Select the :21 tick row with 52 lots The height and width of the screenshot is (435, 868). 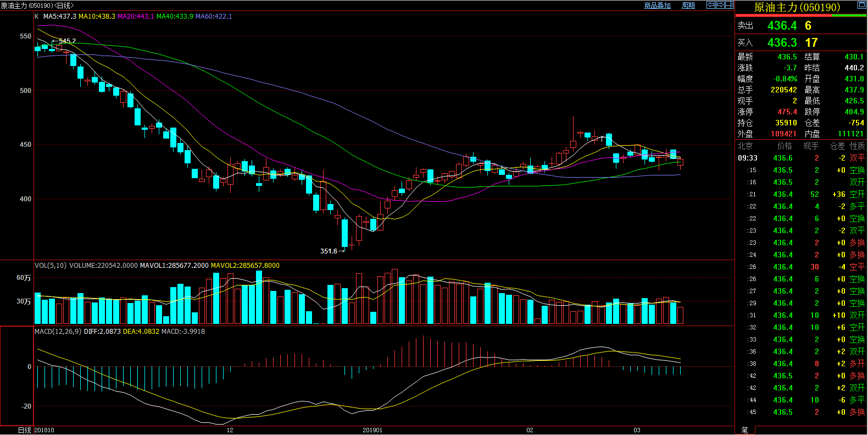pos(801,195)
